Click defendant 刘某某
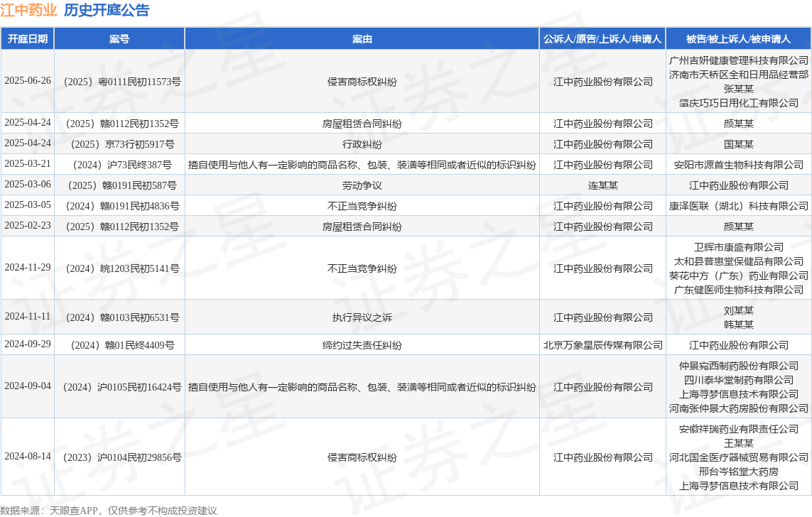 point(738,310)
